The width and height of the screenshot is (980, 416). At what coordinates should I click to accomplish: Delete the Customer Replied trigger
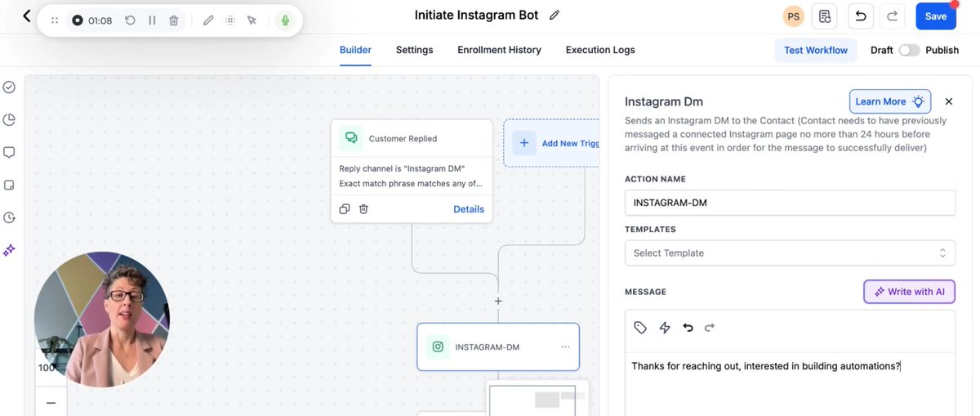tap(363, 209)
